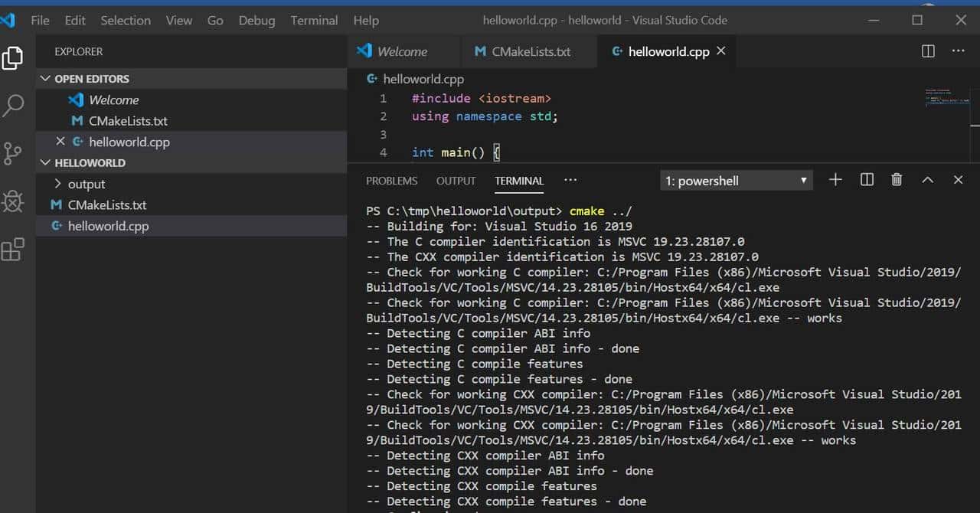Viewport: 980px width, 513px height.
Task: Maximize the panel with the chevron toggle
Action: [x=927, y=179]
